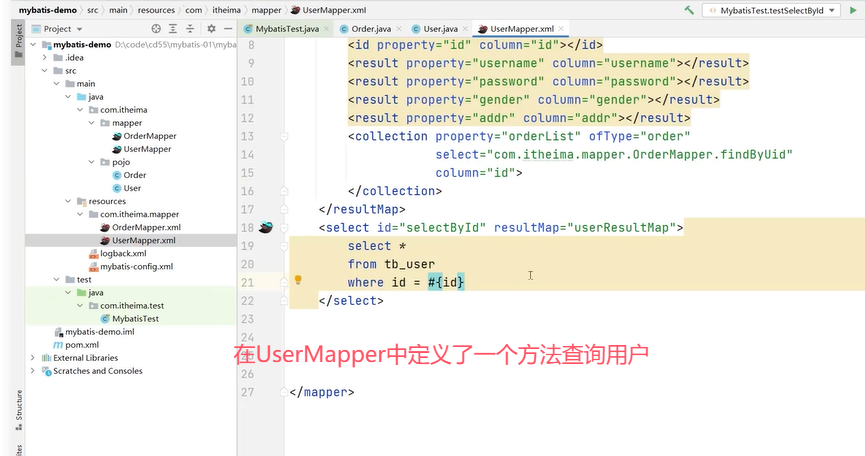Collapse the mybatis-demo root node
The height and width of the screenshot is (456, 865).
pos(34,45)
